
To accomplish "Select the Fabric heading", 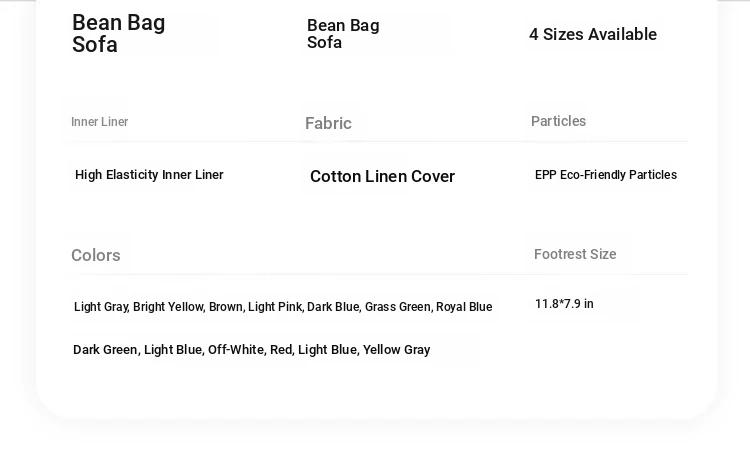I will point(328,124).
